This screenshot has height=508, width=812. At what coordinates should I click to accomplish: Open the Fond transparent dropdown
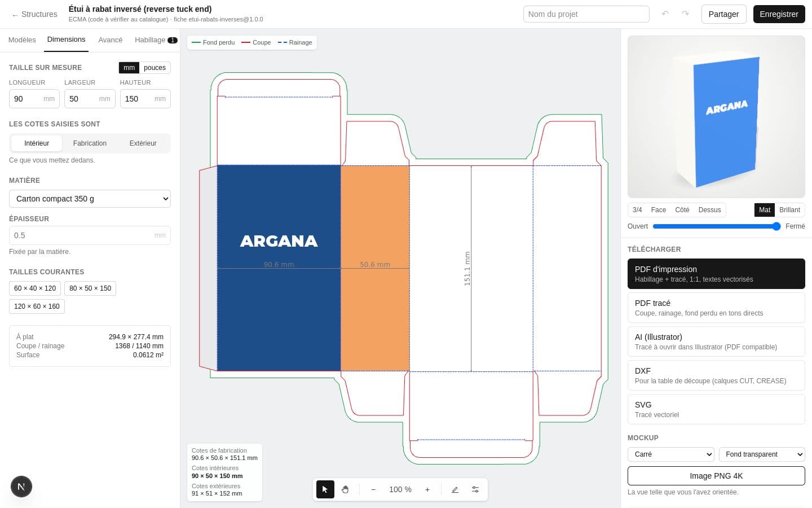[762, 454]
